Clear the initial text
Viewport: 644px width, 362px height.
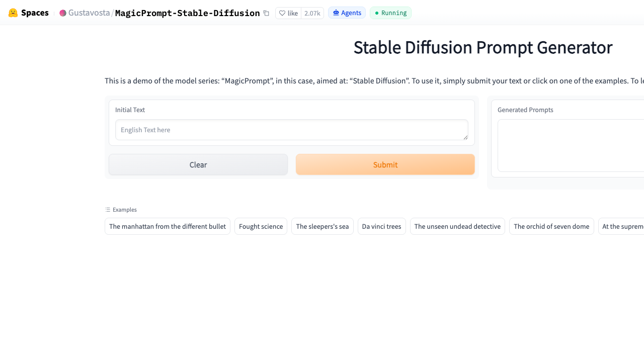[x=198, y=164]
